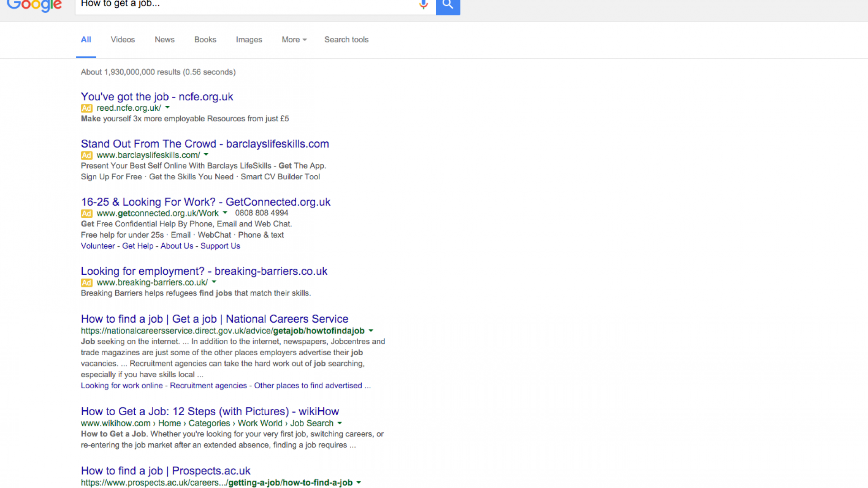Viewport: 868px width, 488px height.
Task: Click the microphone voice search icon
Action: click(x=423, y=5)
